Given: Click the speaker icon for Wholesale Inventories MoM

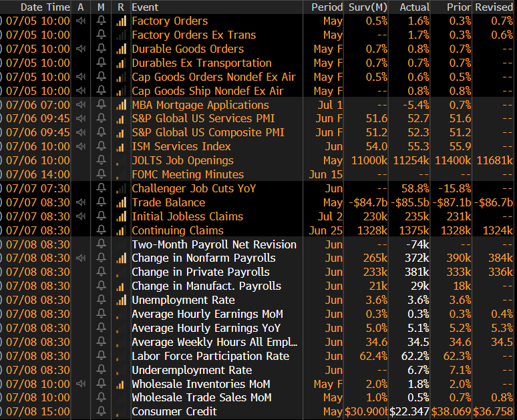Looking at the screenshot, I should click(81, 384).
